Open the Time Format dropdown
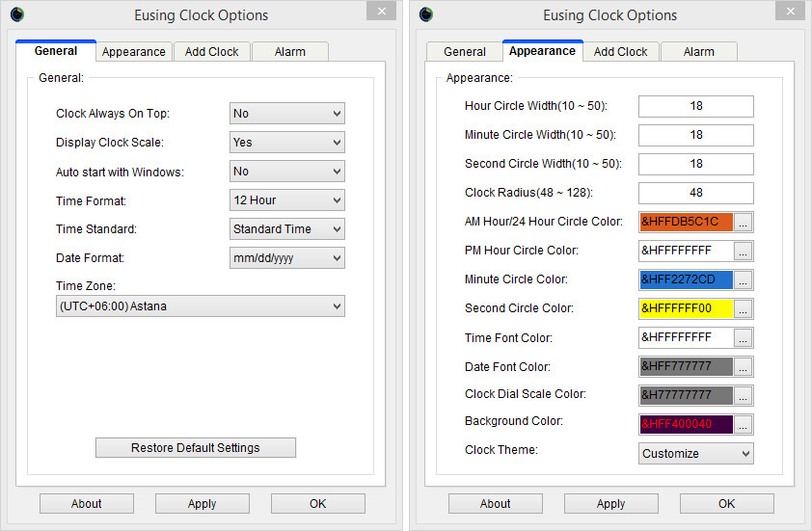The height and width of the screenshot is (531, 812). coord(286,200)
